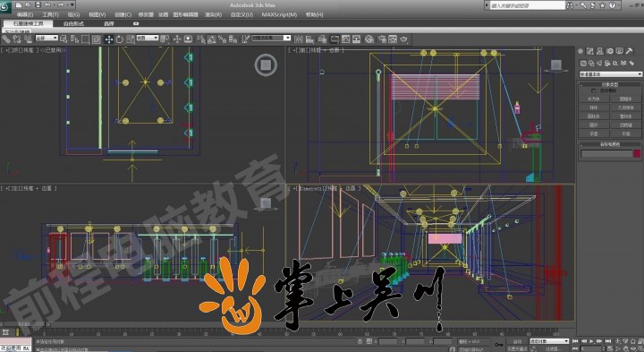The width and height of the screenshot is (644, 352).
Task: Open the selection filter dropdown in toolbar
Action: 47,38
